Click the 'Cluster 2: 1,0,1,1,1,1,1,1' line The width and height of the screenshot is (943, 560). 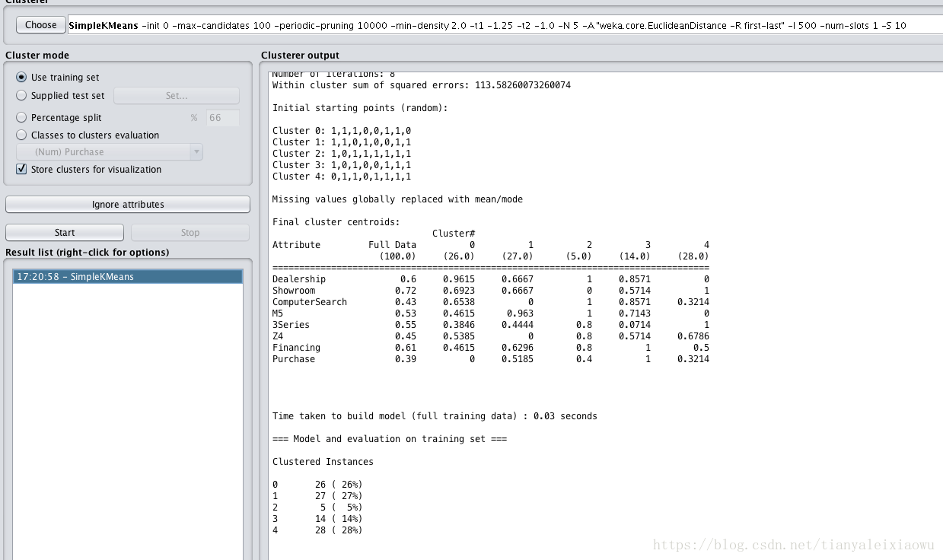(x=342, y=154)
